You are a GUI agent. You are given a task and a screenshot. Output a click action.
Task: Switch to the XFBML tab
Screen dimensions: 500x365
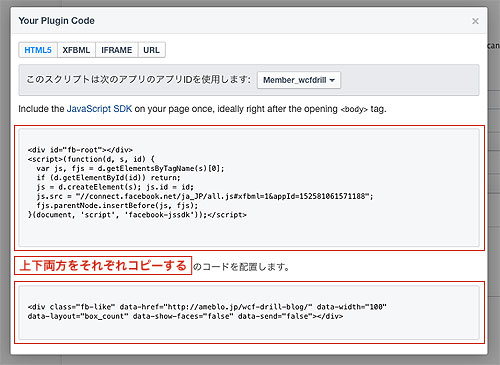[76, 50]
